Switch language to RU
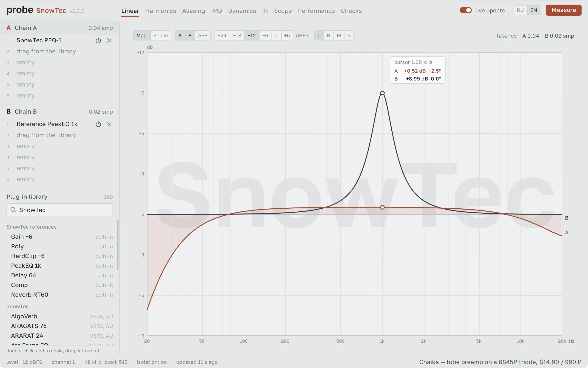588x368 pixels. pyautogui.click(x=520, y=10)
